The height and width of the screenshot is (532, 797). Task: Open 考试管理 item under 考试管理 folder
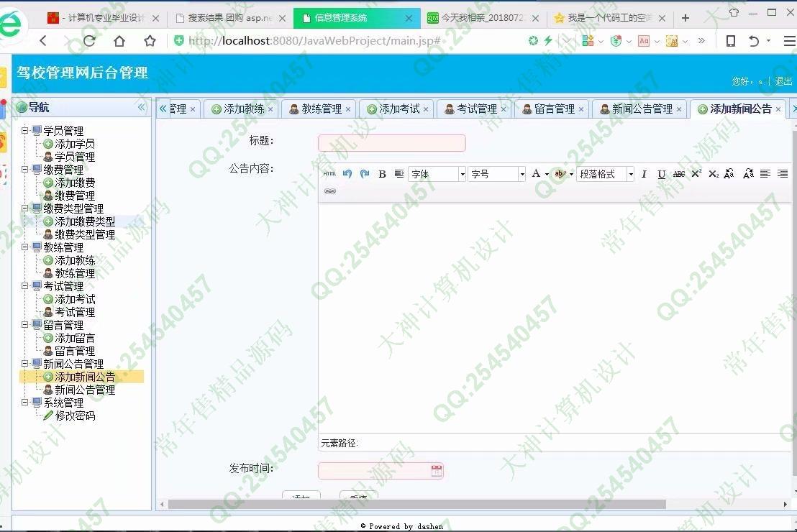pyautogui.click(x=74, y=312)
